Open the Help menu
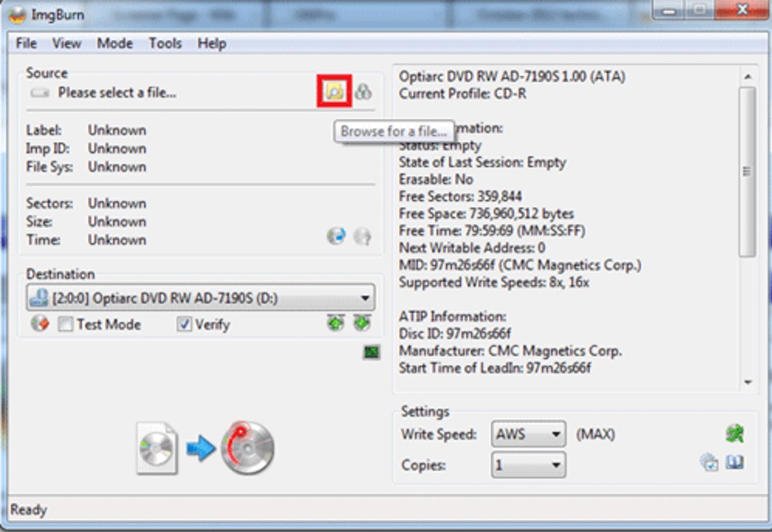The image size is (772, 532). click(x=212, y=43)
